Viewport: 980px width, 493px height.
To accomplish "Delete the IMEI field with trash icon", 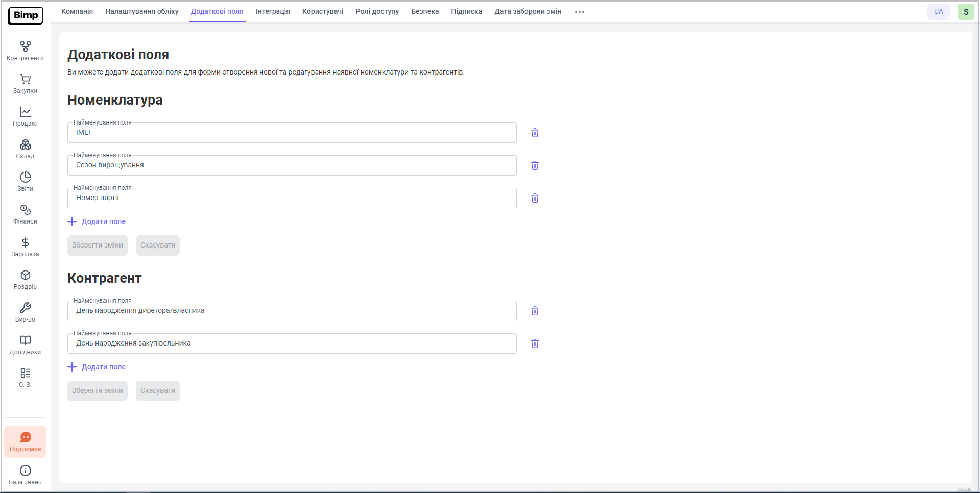I will coord(535,133).
